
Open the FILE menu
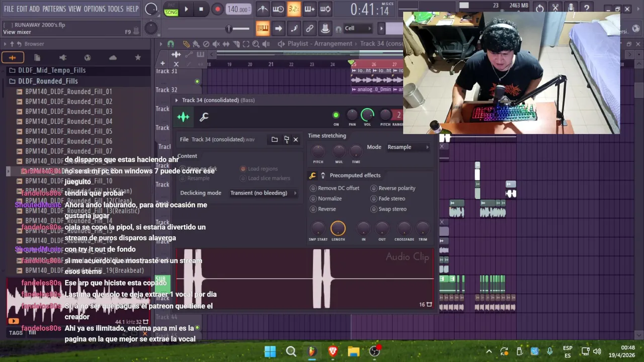pos(9,9)
